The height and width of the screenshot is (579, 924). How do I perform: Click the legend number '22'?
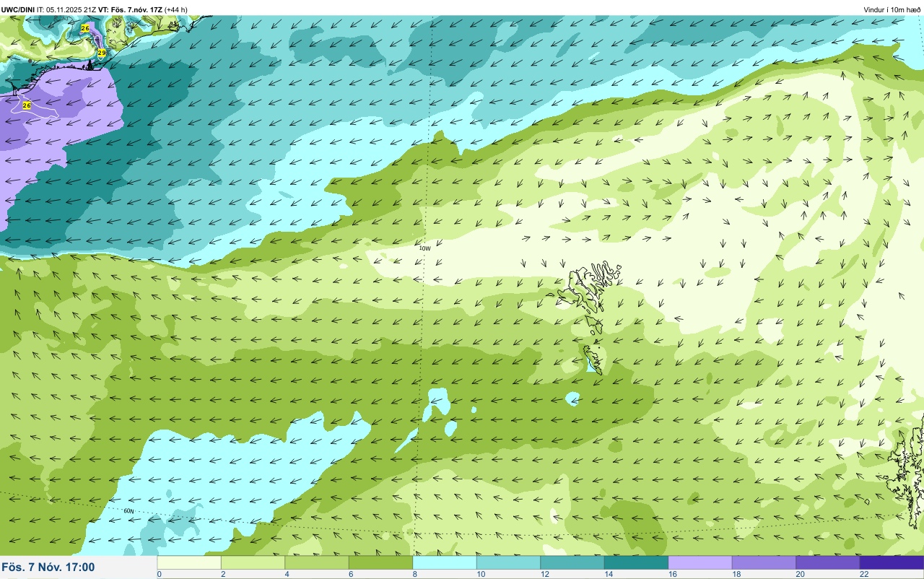[x=863, y=574]
